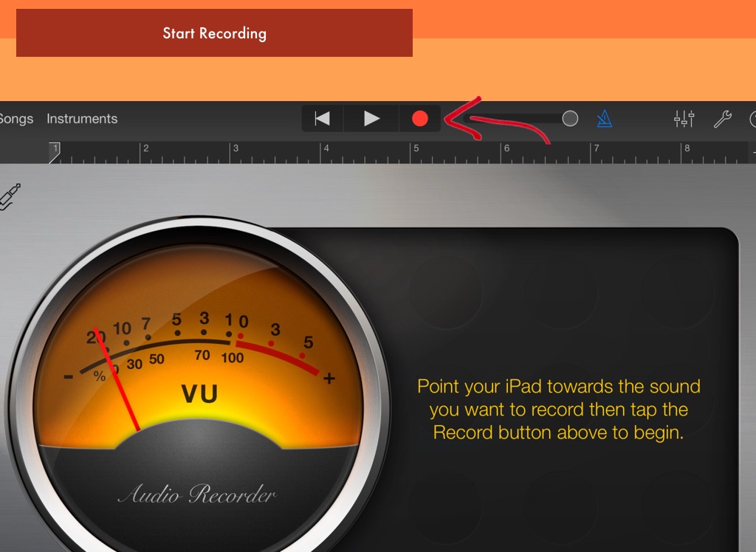Jump to bar 3 on the ruler

(x=236, y=152)
